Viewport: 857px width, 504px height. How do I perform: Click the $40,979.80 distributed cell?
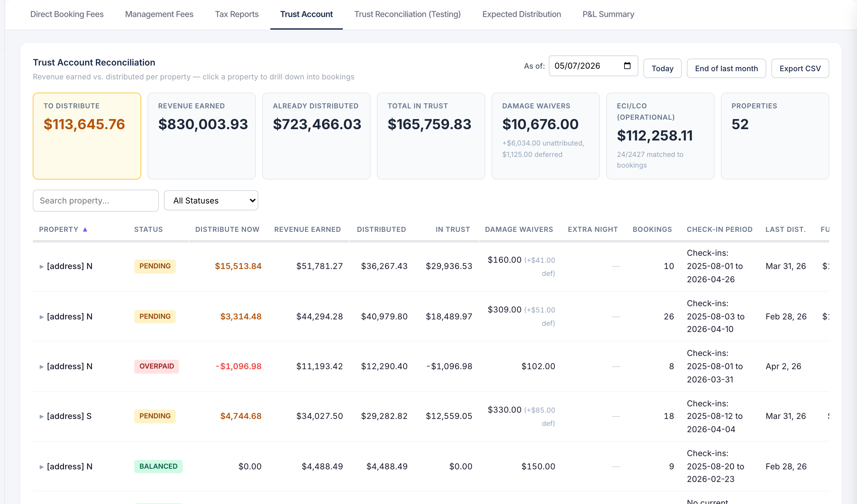[x=384, y=317]
